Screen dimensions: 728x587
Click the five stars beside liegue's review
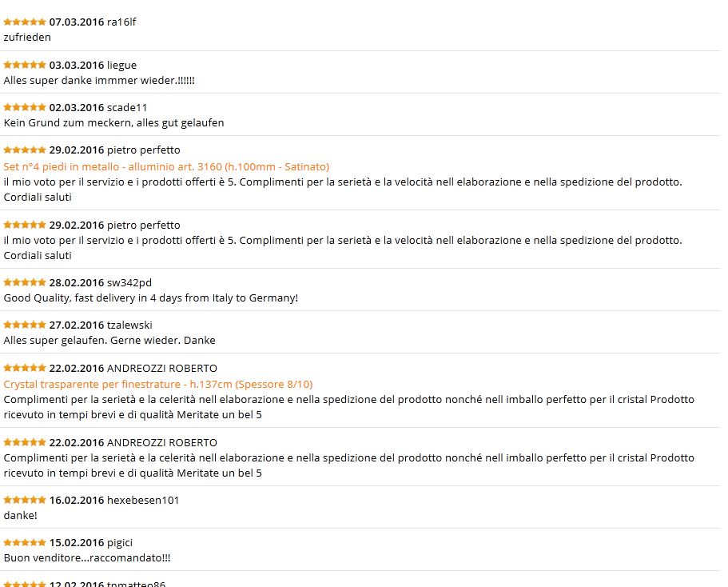[25, 66]
